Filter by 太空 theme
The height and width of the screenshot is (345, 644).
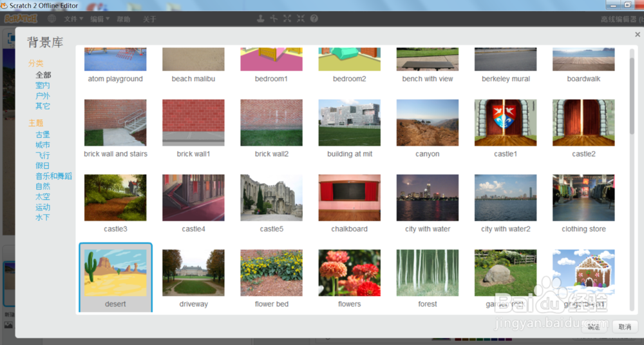(43, 197)
